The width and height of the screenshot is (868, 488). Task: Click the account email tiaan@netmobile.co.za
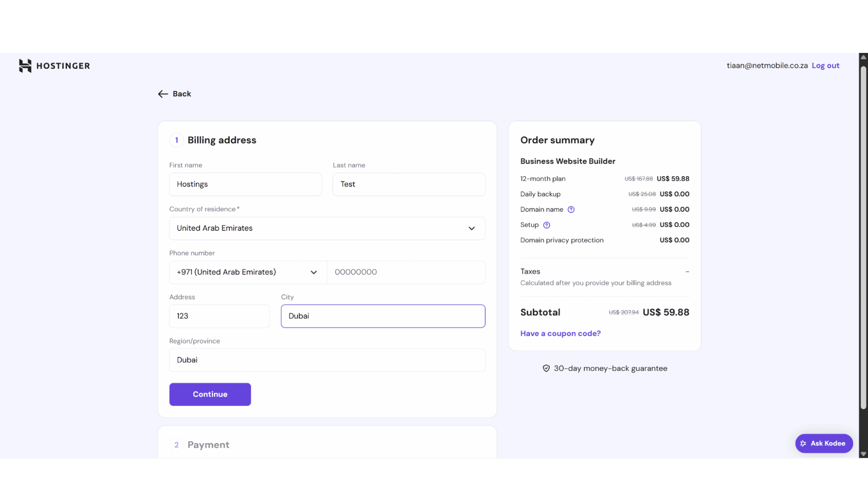767,66
